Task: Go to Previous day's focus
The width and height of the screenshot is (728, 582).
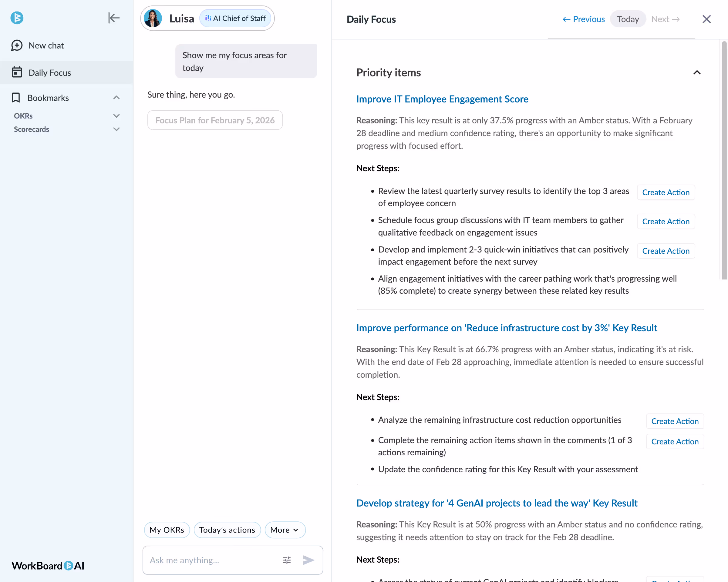Action: click(584, 19)
